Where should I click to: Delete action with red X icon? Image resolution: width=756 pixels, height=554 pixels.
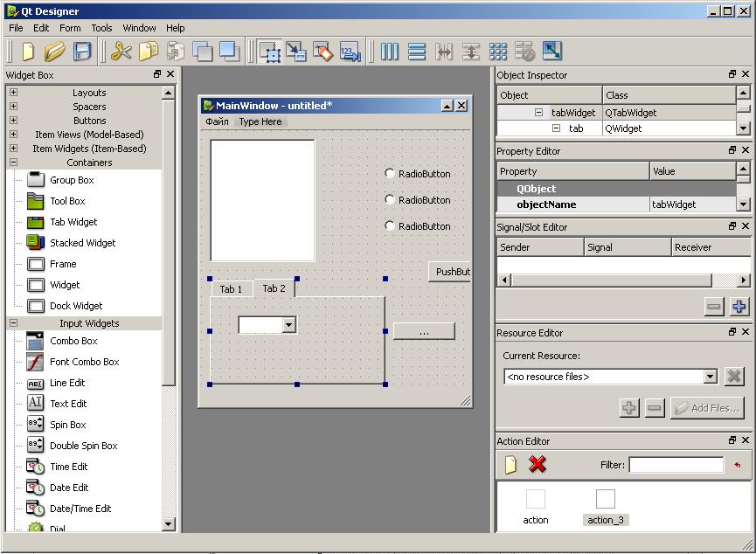(x=538, y=465)
